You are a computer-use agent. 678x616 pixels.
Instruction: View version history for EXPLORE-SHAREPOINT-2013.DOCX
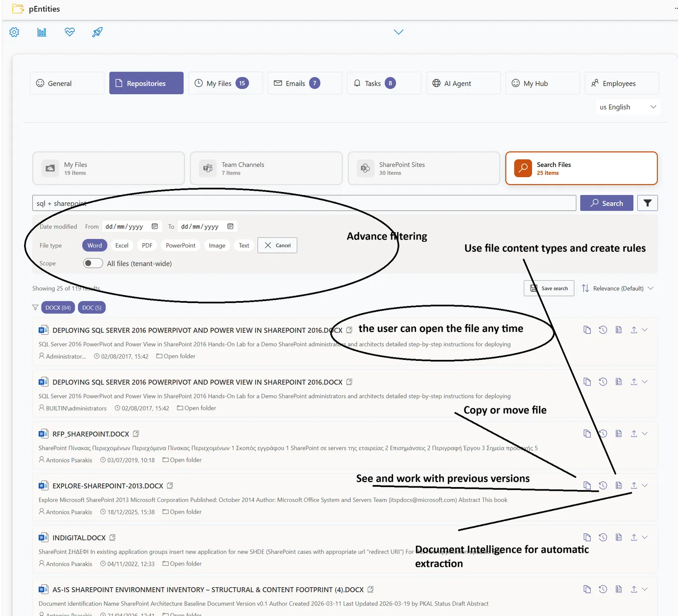(x=603, y=485)
